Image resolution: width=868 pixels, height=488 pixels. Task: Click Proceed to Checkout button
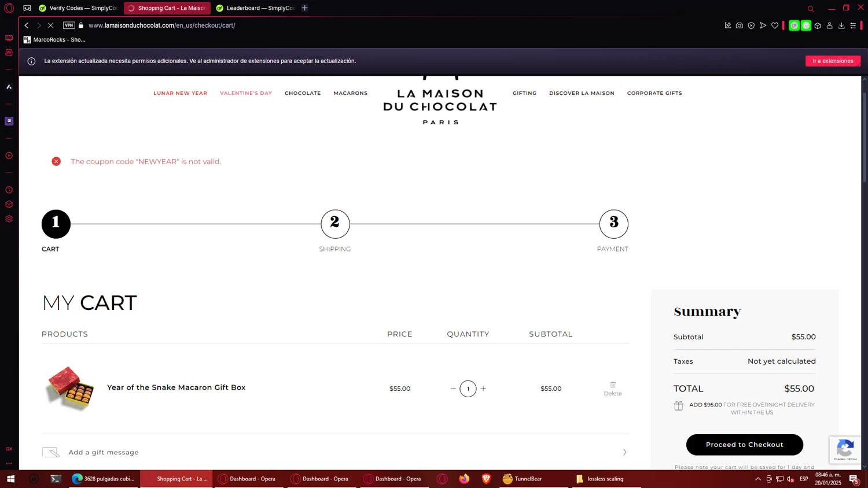745,445
